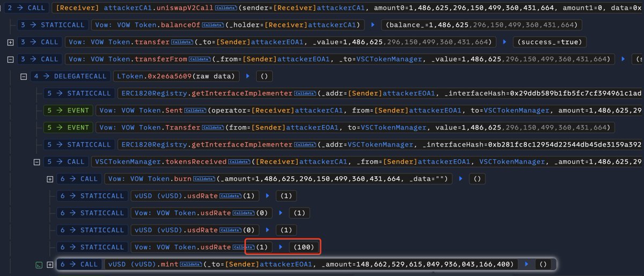Expand the vUSD.mint call
The width and height of the screenshot is (644, 276).
[x=50, y=265]
